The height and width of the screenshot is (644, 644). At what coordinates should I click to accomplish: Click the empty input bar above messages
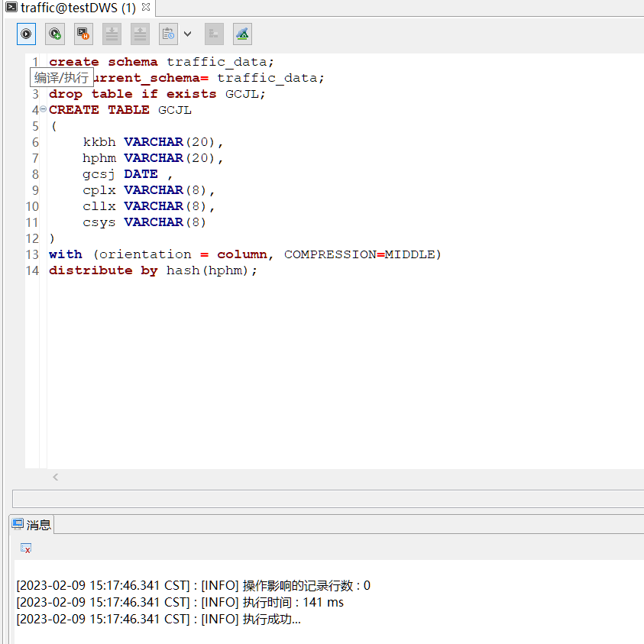tap(328, 498)
